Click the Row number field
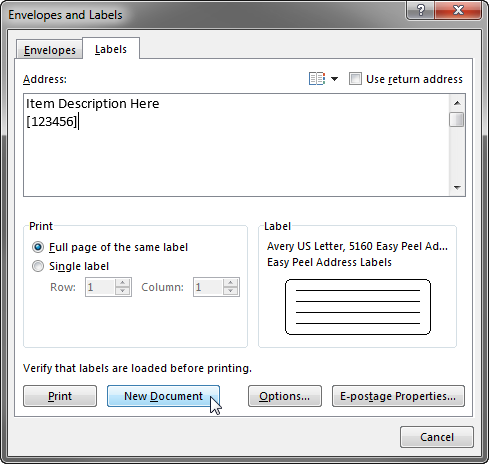The height and width of the screenshot is (464, 489). coord(100,287)
